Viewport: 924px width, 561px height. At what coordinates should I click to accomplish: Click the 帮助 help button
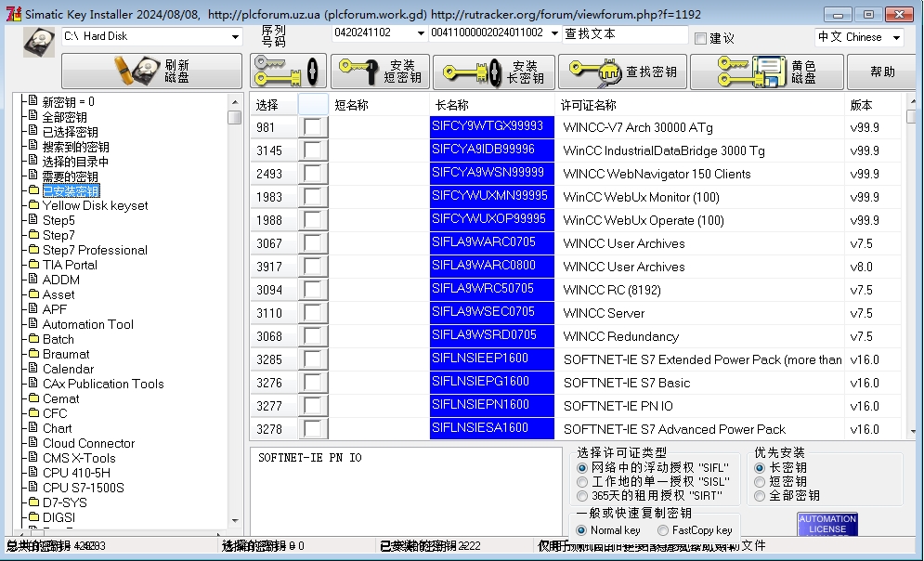[x=882, y=72]
